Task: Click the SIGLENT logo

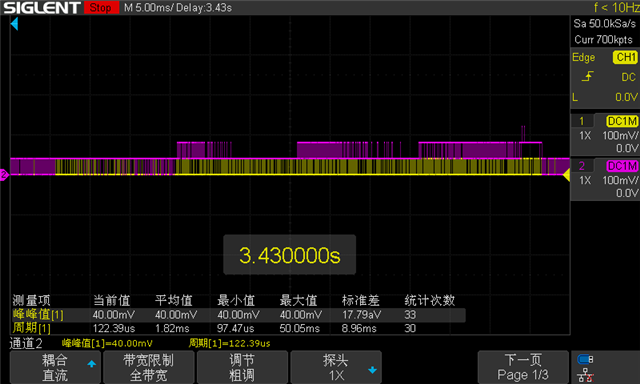Action: point(42,8)
